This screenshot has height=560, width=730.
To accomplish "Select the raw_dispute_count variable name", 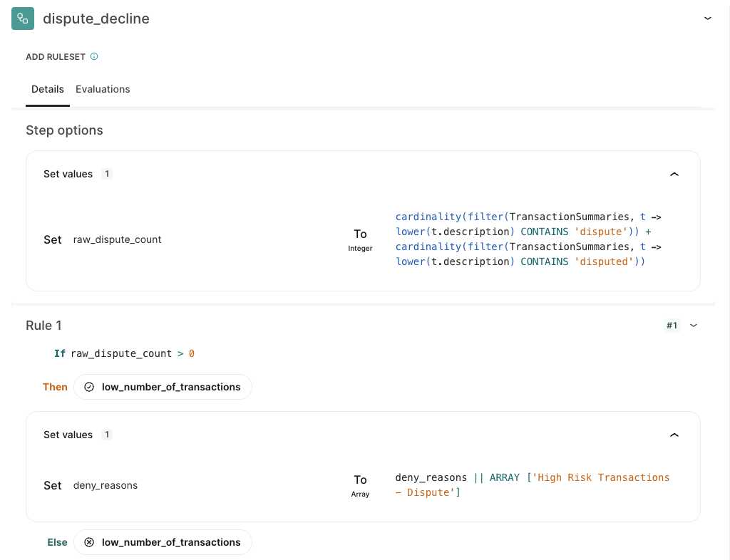I will (118, 239).
